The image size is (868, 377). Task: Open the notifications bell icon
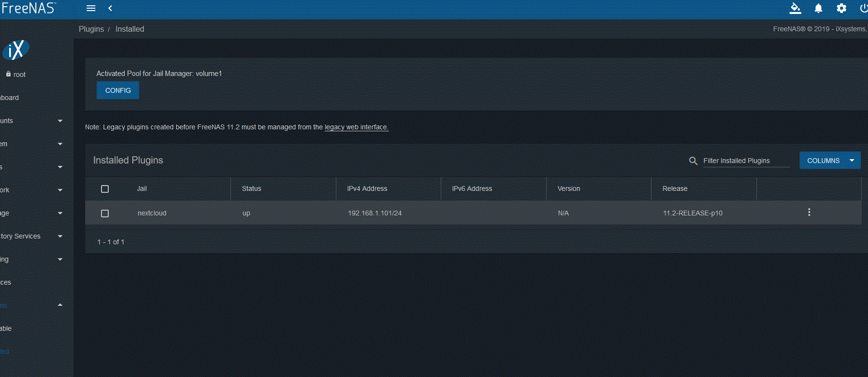tap(818, 8)
